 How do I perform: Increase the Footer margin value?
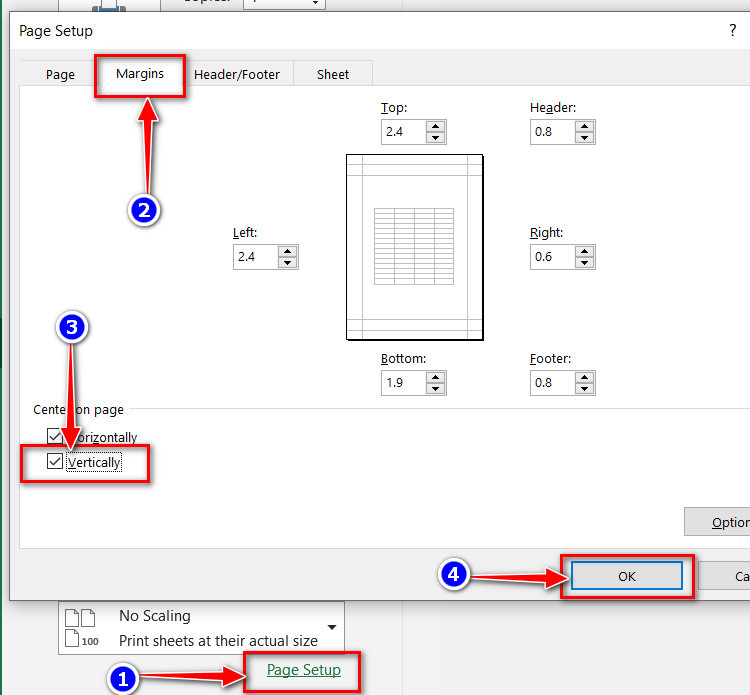click(585, 377)
